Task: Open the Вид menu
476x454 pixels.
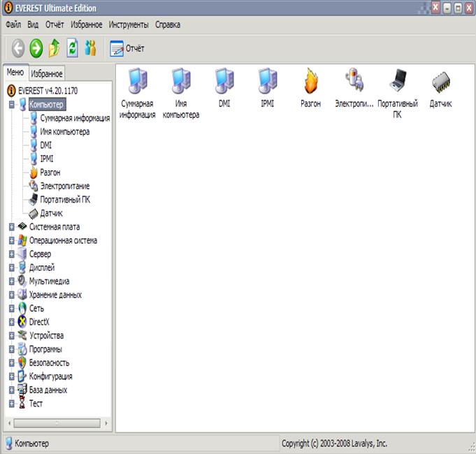Action: (33, 24)
